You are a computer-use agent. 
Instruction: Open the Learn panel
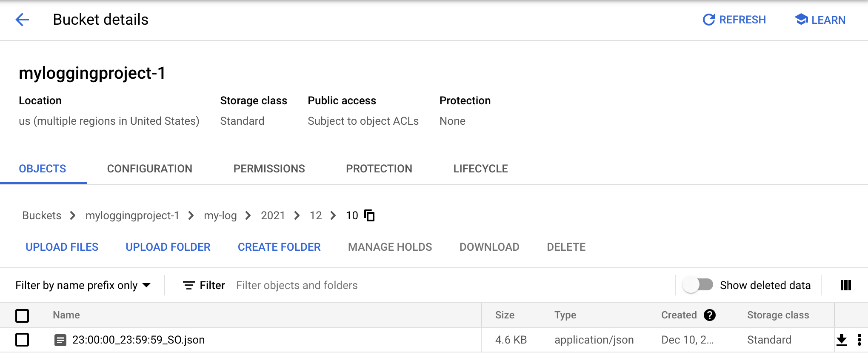click(x=820, y=20)
